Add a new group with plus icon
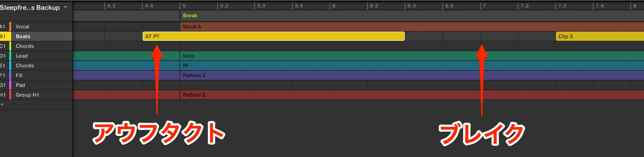The image size is (644, 157). coord(2,104)
